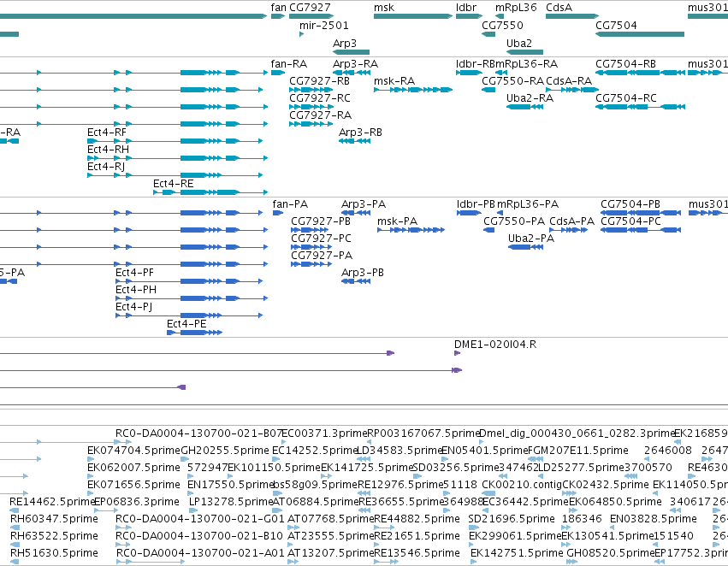
Task: Select the mRpL36-PA protein feature
Action: [x=500, y=213]
